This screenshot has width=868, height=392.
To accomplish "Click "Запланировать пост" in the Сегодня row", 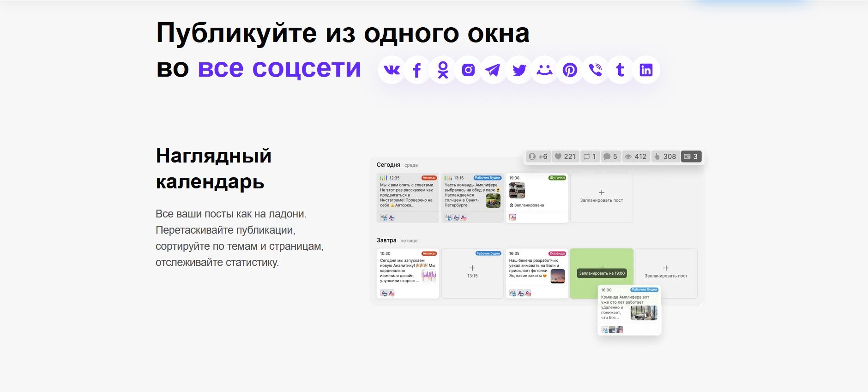I will click(x=601, y=198).
